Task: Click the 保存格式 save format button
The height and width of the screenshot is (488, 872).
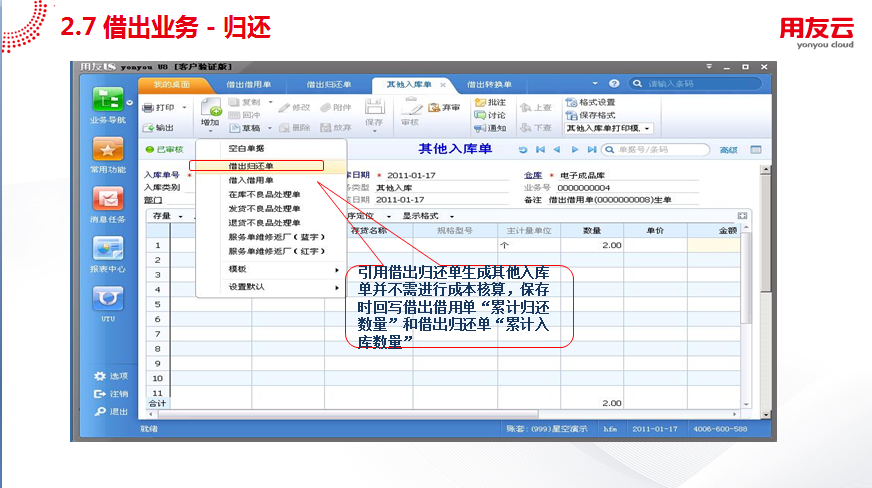Action: tap(590, 115)
